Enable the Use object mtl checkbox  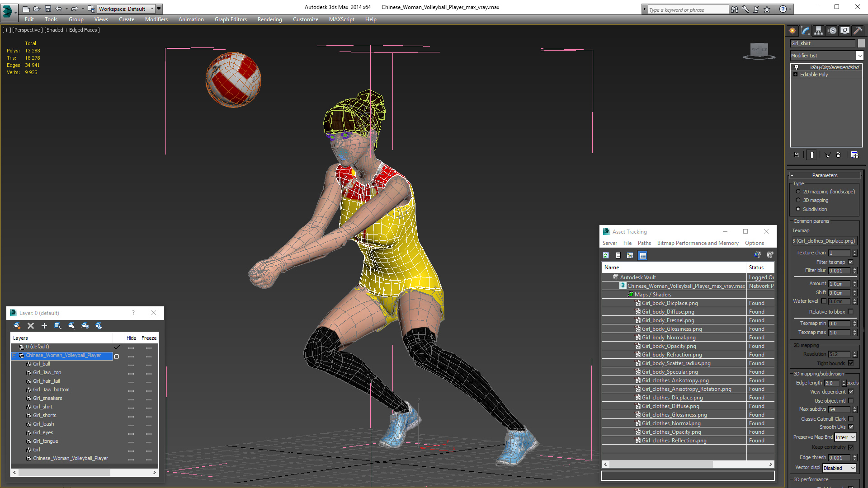point(851,401)
